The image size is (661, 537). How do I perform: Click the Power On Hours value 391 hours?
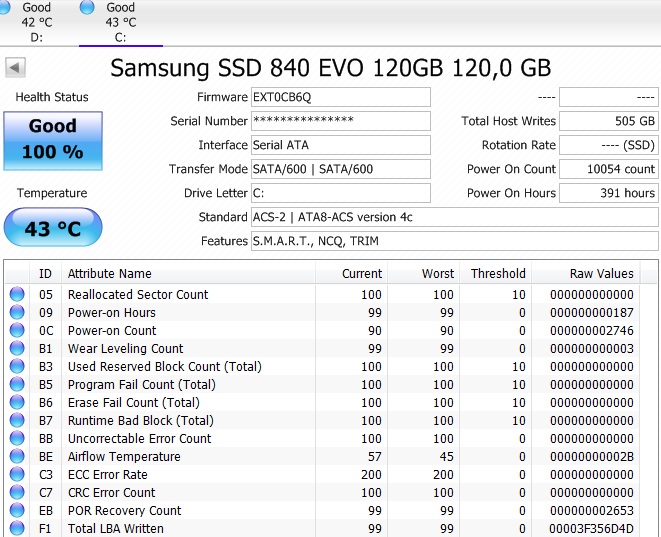[x=608, y=193]
